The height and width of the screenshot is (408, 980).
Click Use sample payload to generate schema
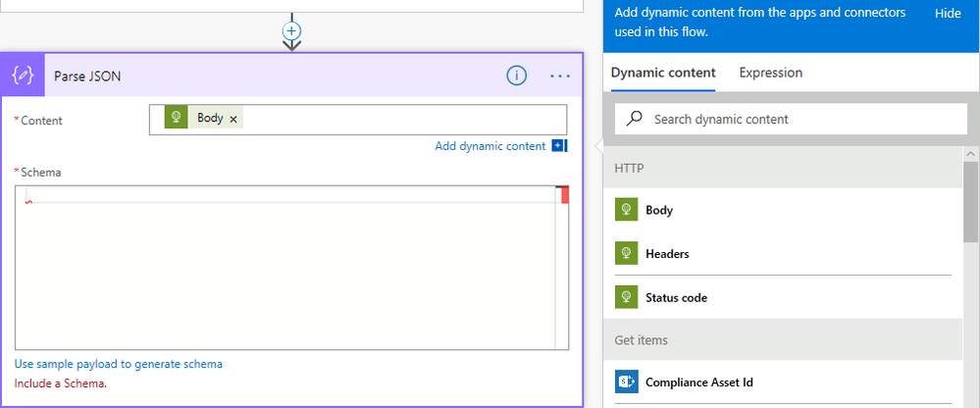pos(119,364)
